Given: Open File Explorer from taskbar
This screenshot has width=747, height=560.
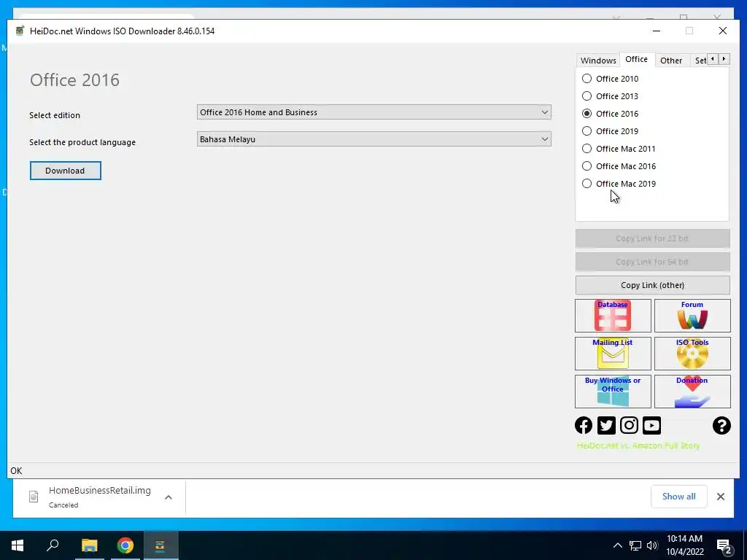Looking at the screenshot, I should pos(89,545).
